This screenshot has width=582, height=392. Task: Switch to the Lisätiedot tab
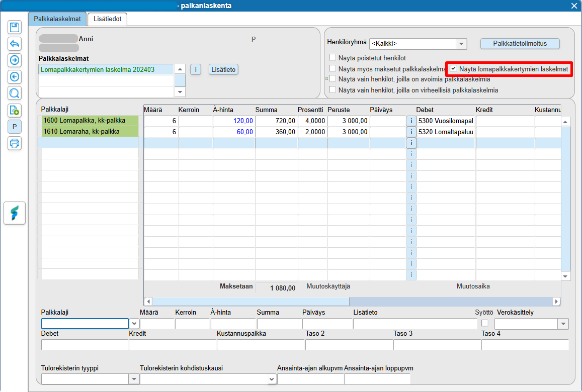pyautogui.click(x=107, y=19)
